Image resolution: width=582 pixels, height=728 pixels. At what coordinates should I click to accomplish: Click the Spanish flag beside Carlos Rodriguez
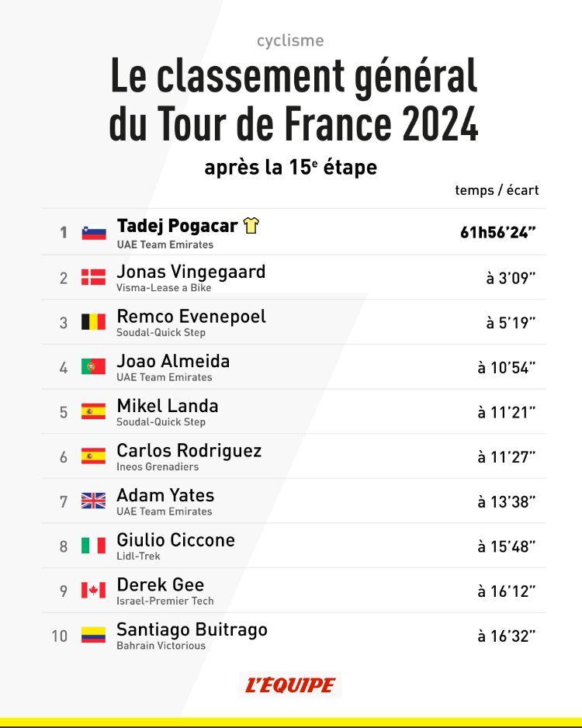click(94, 456)
